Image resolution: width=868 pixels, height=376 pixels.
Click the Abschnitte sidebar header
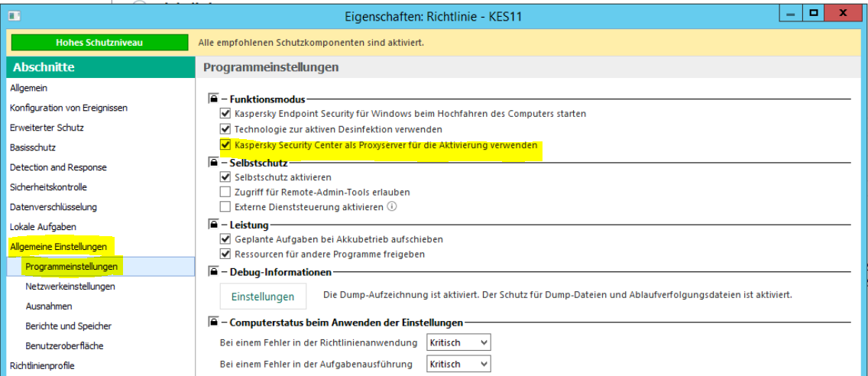tap(100, 67)
